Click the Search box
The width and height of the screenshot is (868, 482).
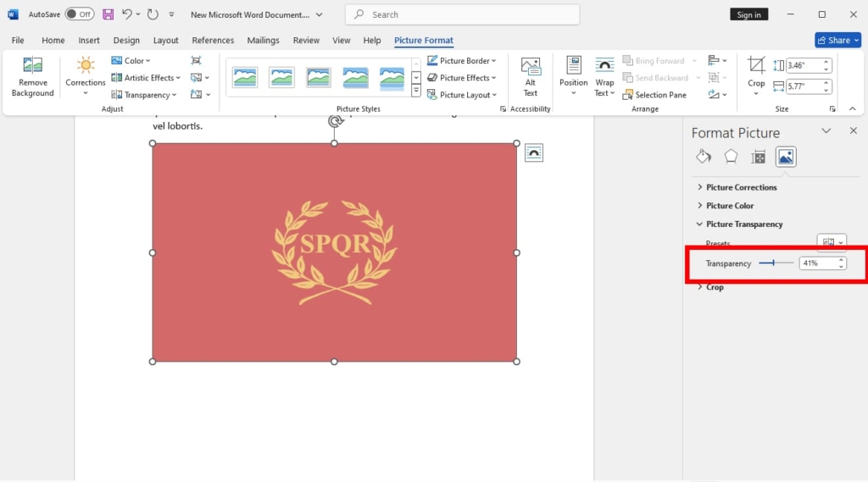[462, 14]
